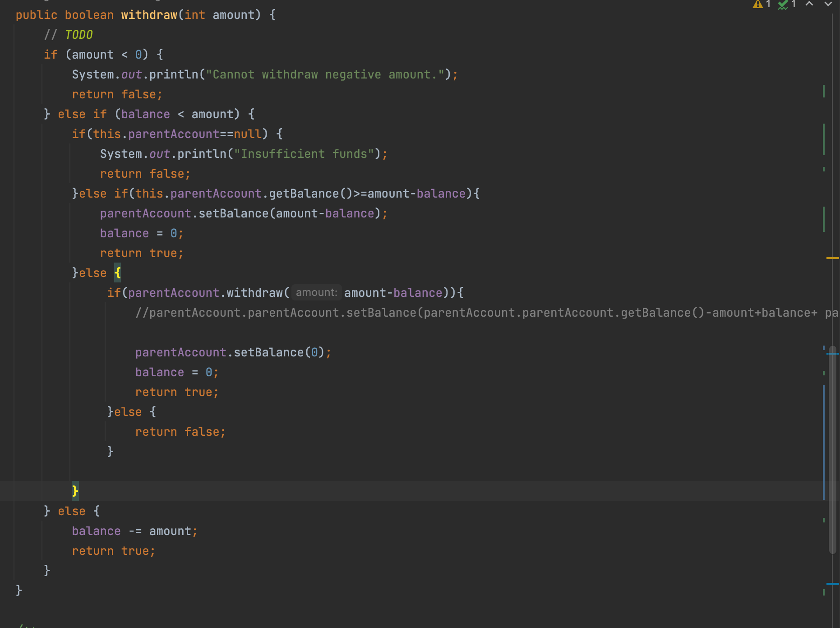The image size is (840, 628).
Task: Click the yellow warning stripe marker
Action: 832,258
